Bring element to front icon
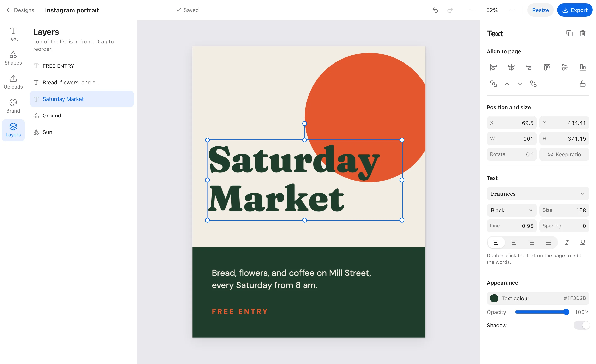Viewport: 596px width, 364px height. pos(493,84)
